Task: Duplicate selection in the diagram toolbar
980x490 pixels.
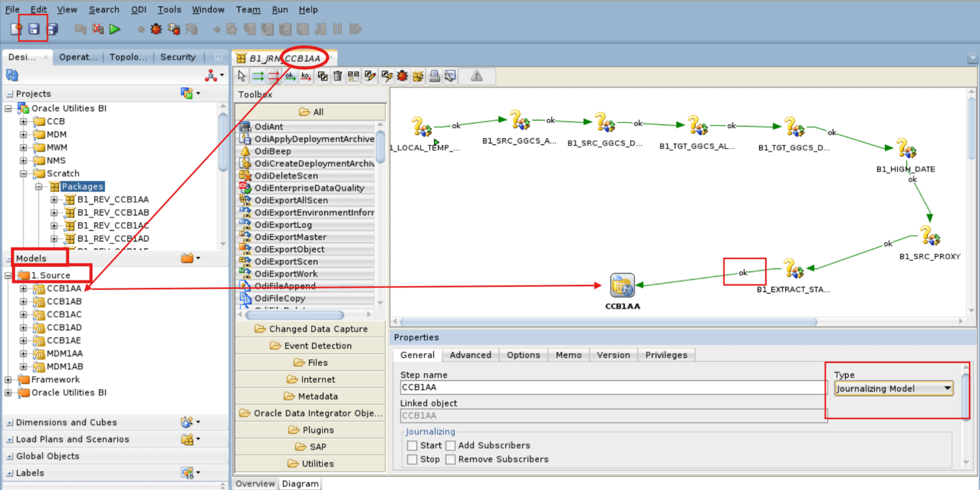Action: coord(323,76)
